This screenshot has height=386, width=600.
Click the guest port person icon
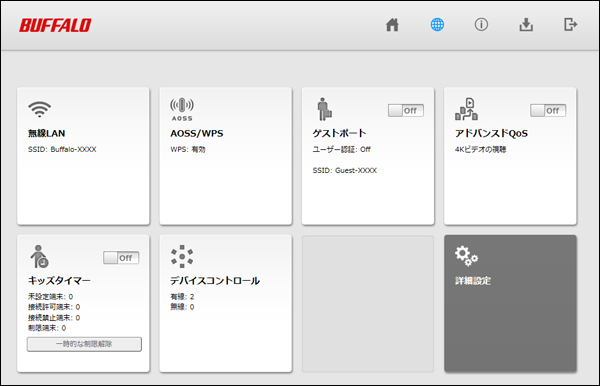324,109
